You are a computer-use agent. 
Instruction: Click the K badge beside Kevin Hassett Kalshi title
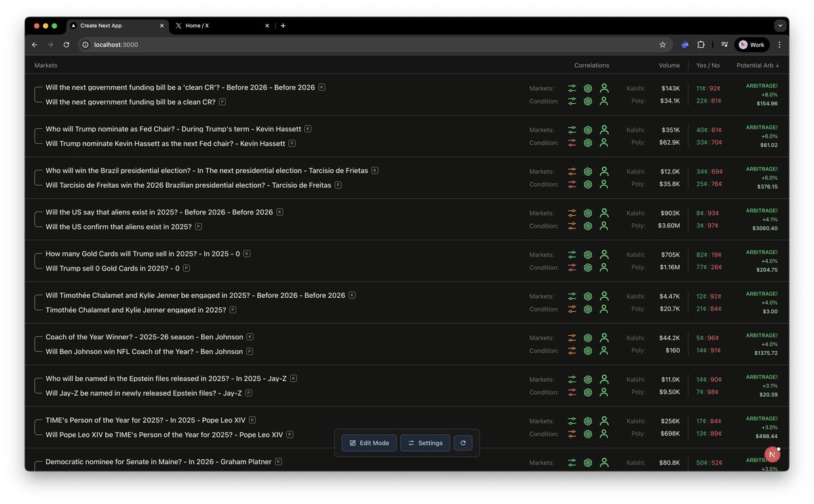click(308, 129)
